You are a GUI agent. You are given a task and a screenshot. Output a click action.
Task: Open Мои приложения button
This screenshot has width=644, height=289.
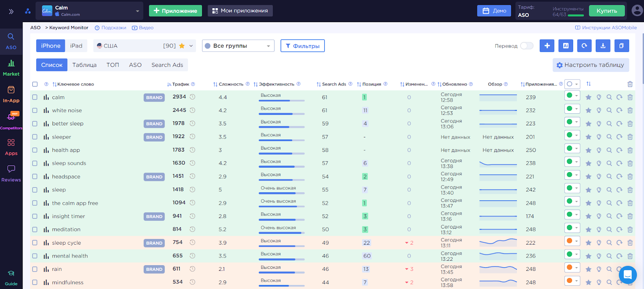coord(240,11)
